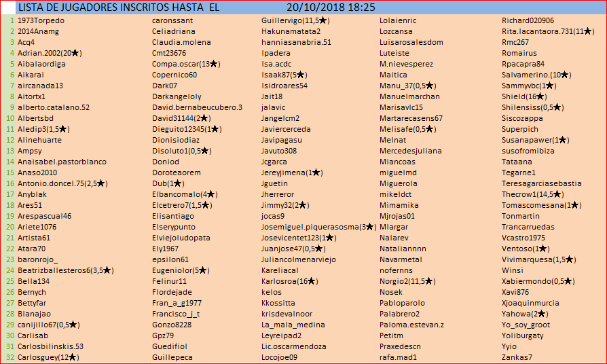The width and height of the screenshot is (607, 364).
Task: Select the cell Yo_soy_groot
Action: pyautogui.click(x=526, y=325)
